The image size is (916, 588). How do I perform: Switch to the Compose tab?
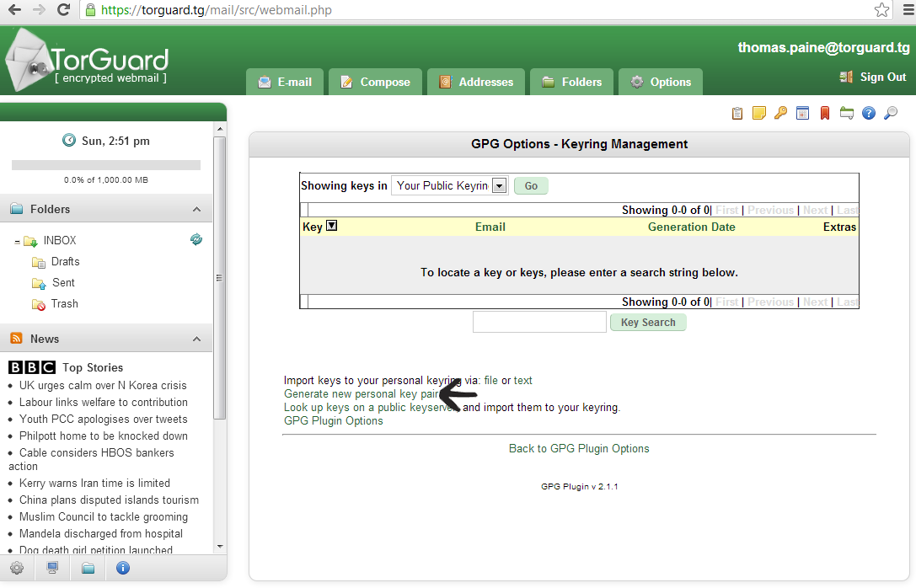(x=375, y=82)
